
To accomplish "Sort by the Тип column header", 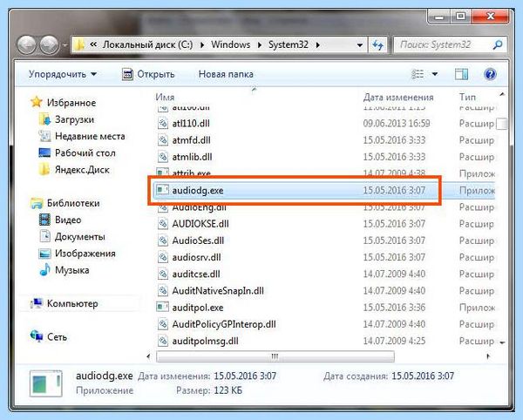I will coord(467,97).
